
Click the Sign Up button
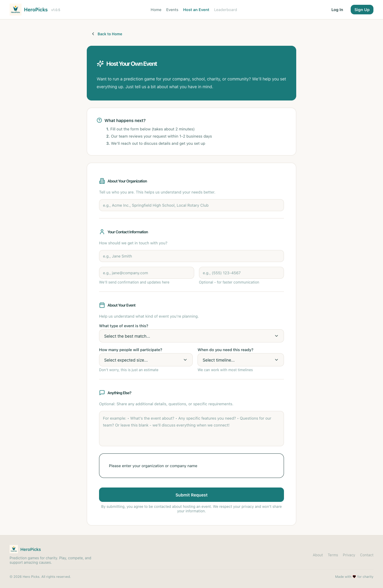(362, 10)
